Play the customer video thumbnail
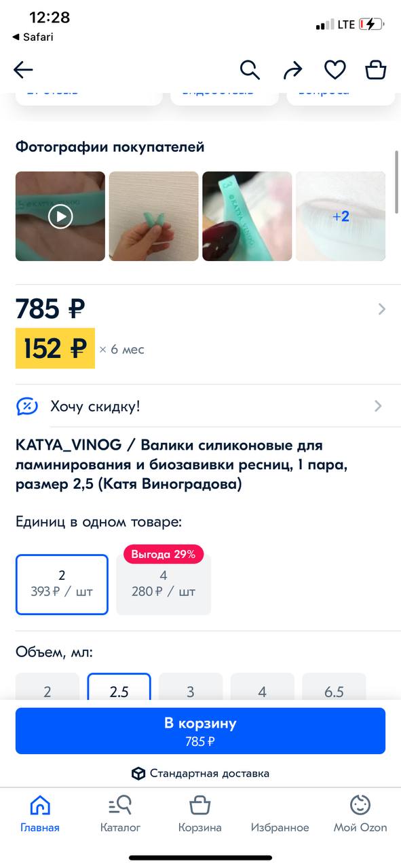 pyautogui.click(x=60, y=216)
